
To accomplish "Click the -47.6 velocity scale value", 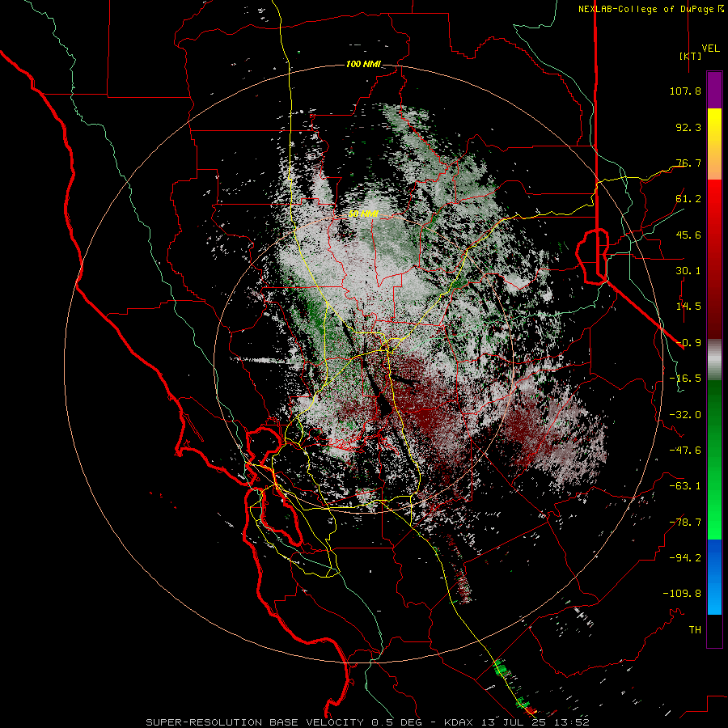I will (x=685, y=451).
